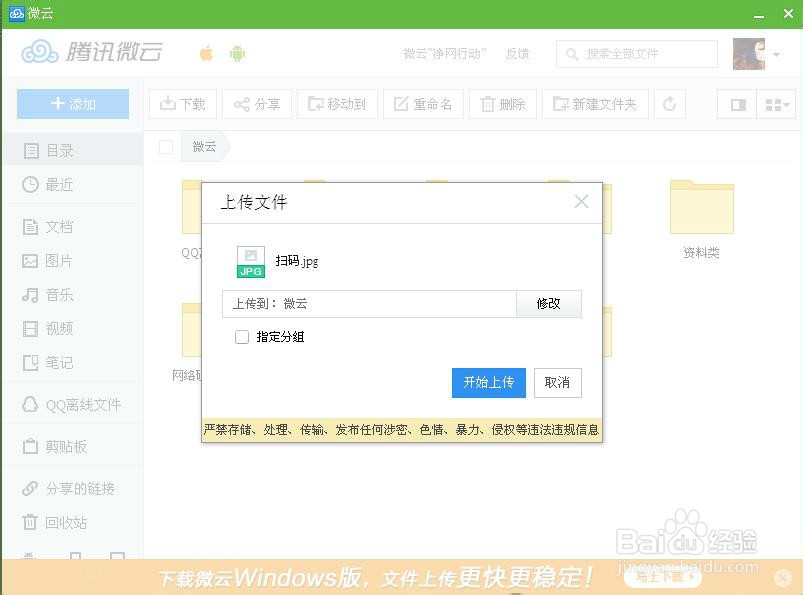The image size is (803, 595).
Task: Enable the 指定分组 checkbox in upload dialog
Action: tap(241, 337)
